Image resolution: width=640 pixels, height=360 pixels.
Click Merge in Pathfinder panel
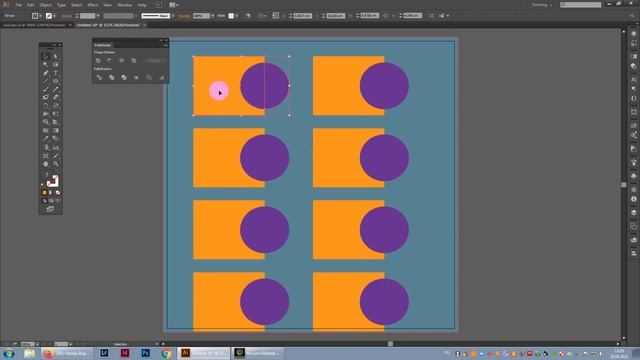coord(124,77)
